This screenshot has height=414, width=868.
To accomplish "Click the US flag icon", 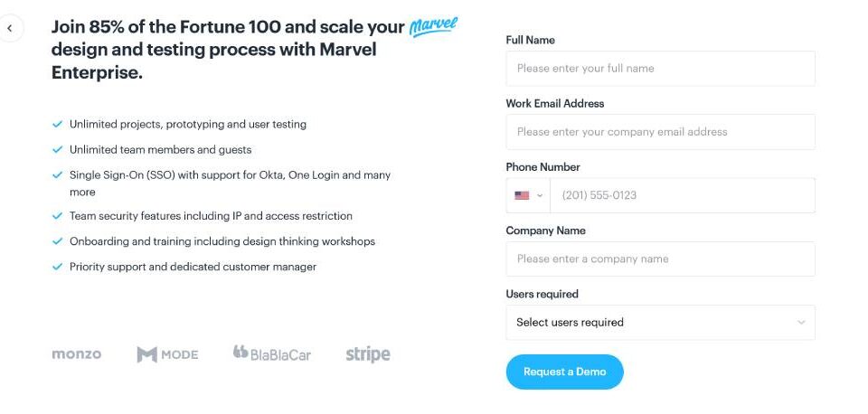I will [522, 195].
